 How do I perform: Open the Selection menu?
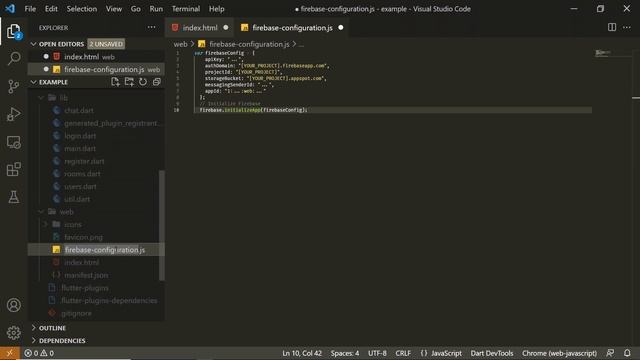(82, 9)
